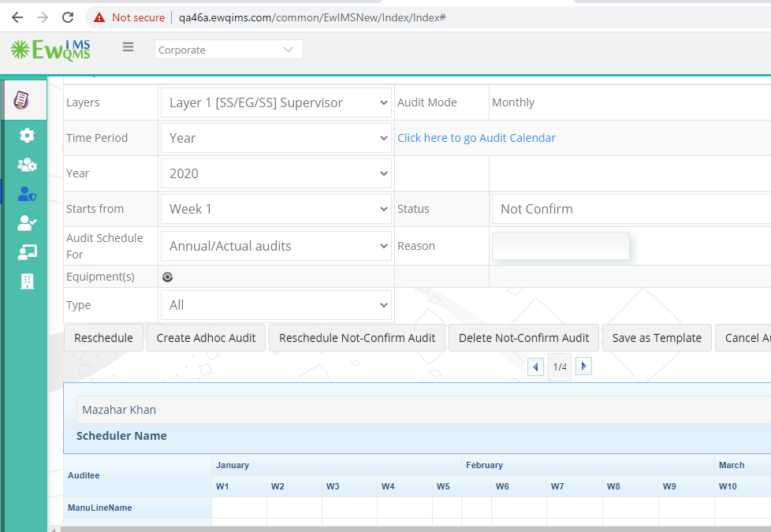Open the user shield sidebar icon

coord(27,194)
